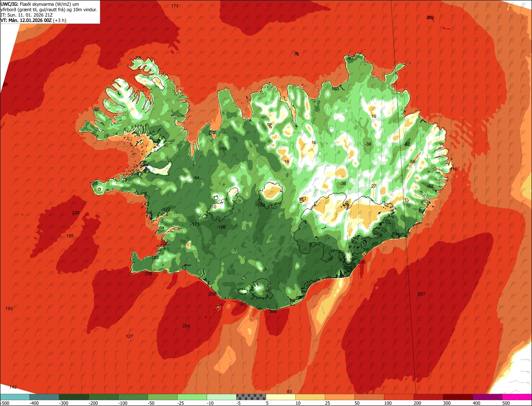This screenshot has width=532, height=406.
Task: Select the legend swatch between -200 and -100
Action: [x=103, y=397]
